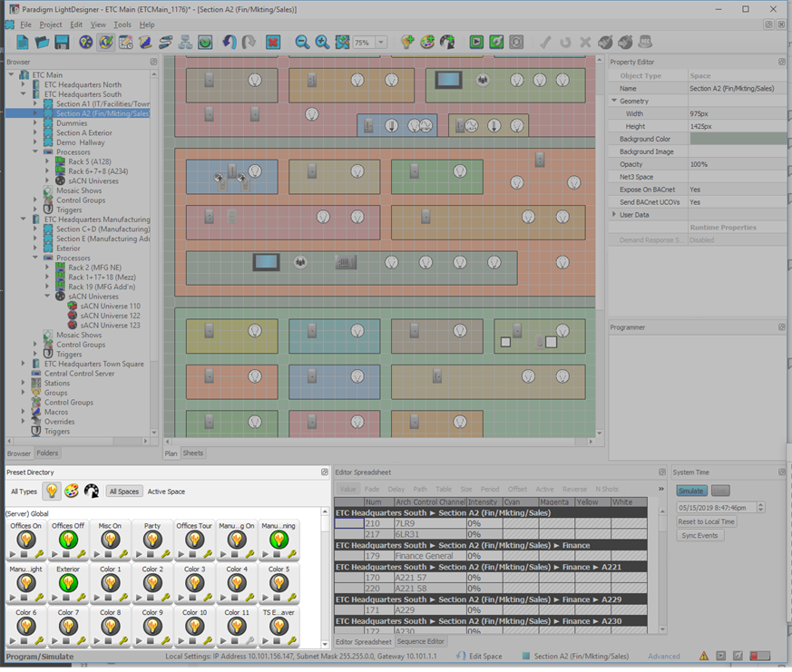
Task: Expand User Data in Property Editor
Action: (x=614, y=215)
